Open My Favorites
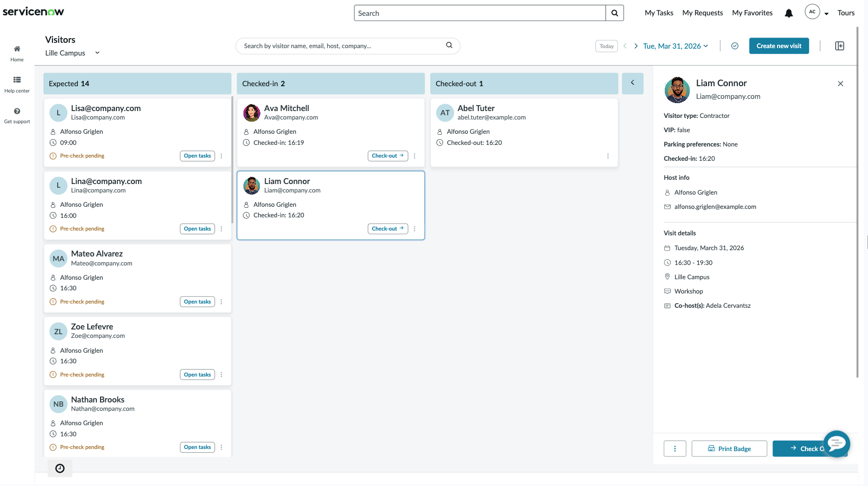This screenshot has height=486, width=868. pyautogui.click(x=752, y=13)
